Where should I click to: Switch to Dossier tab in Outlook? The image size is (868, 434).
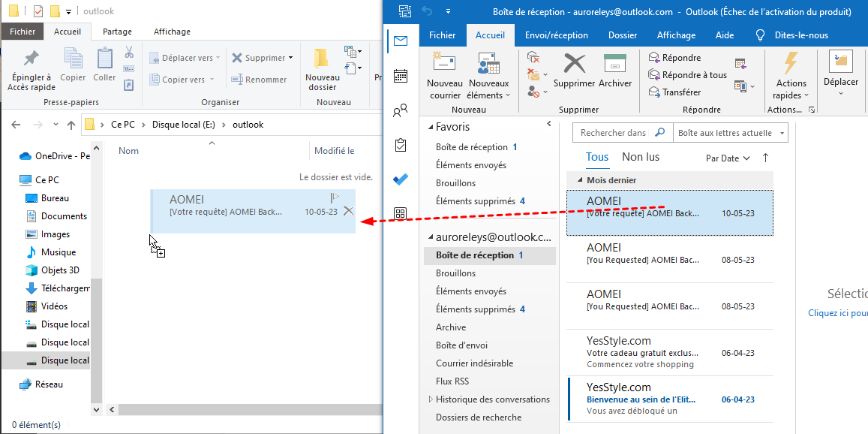tap(623, 35)
